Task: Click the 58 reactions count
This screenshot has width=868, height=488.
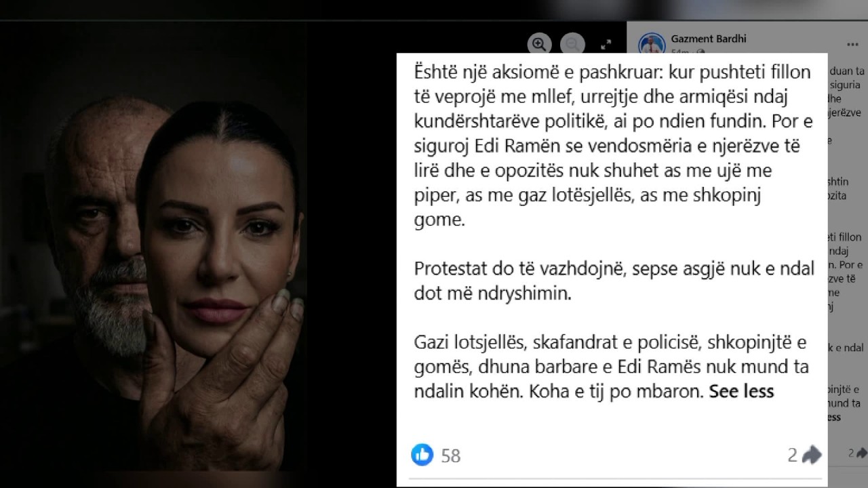Action: tap(451, 456)
